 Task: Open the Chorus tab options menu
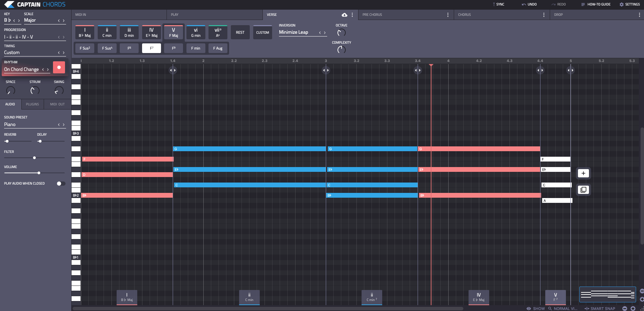coord(544,15)
